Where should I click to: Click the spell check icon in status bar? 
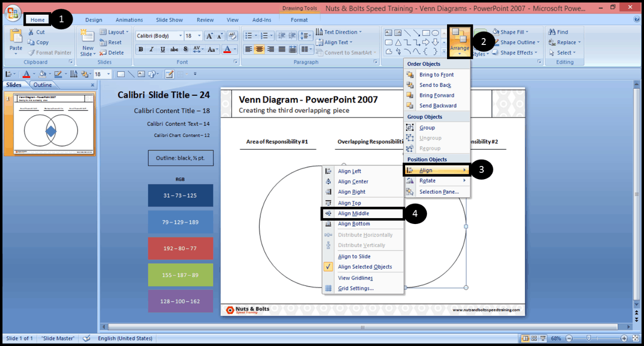click(87, 338)
